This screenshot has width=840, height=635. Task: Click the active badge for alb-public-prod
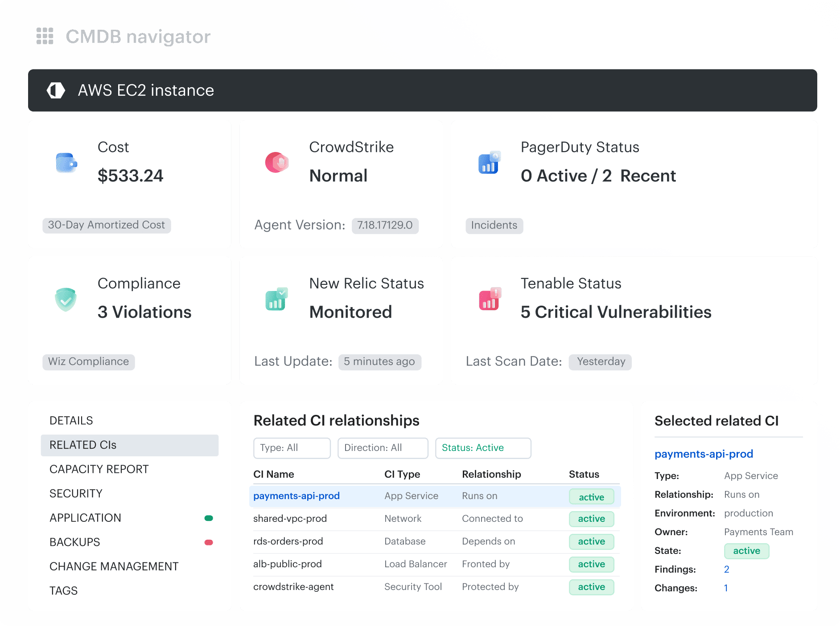pyautogui.click(x=592, y=565)
